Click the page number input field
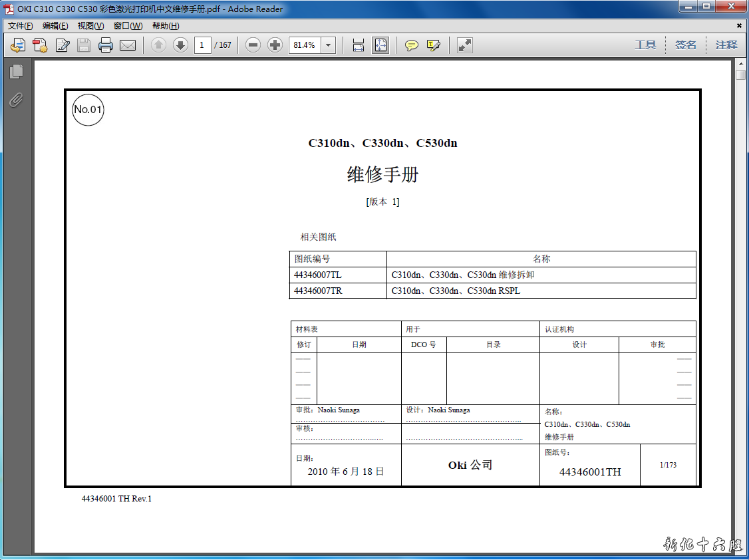This screenshot has height=560, width=749. 203,45
